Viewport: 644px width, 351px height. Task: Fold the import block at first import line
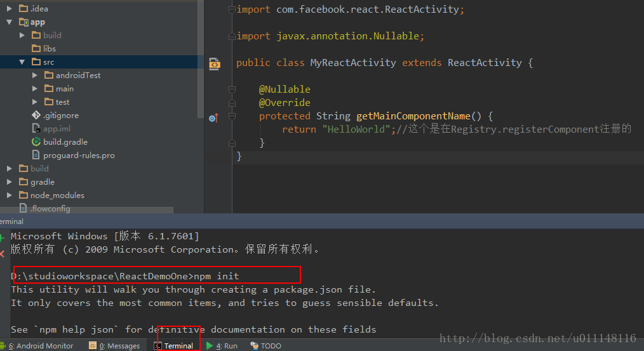pos(232,10)
